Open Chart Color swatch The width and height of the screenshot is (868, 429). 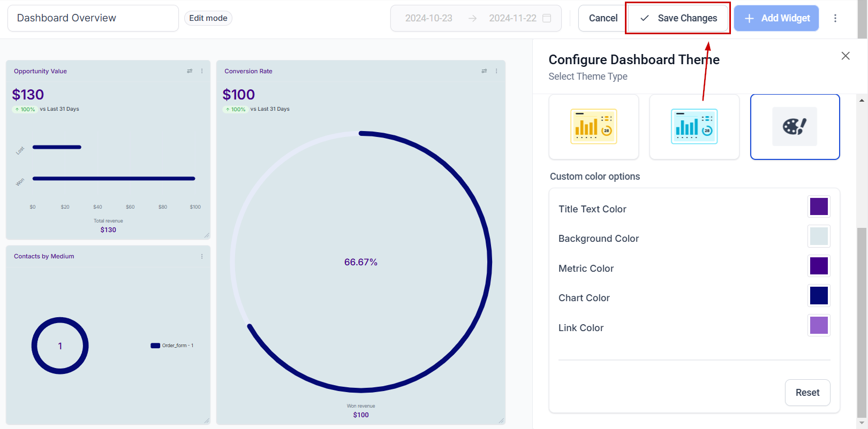click(819, 295)
